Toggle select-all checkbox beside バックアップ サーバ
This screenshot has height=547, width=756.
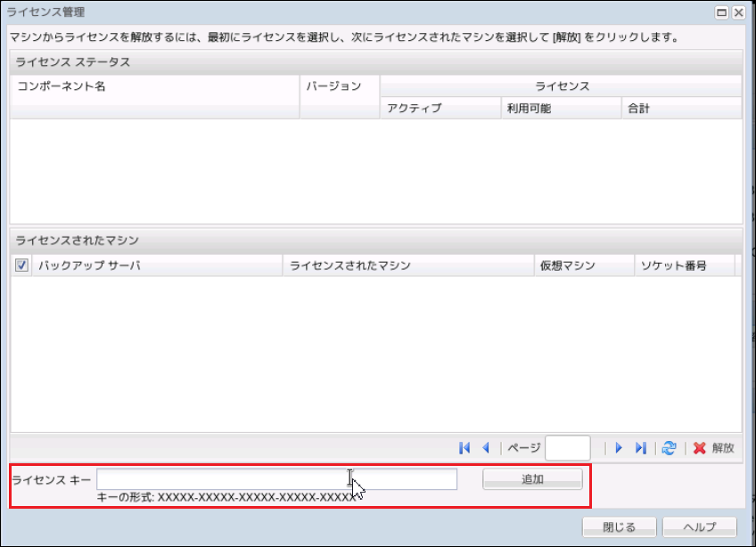[x=22, y=265]
